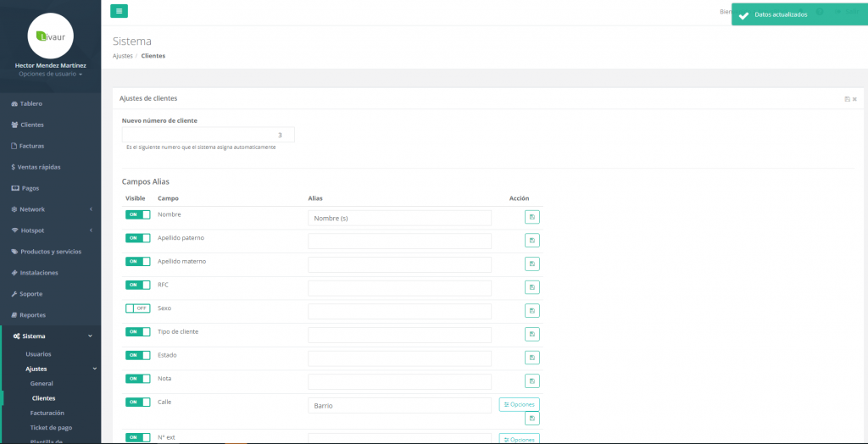Image resolution: width=868 pixels, height=444 pixels.
Task: Dismiss the Datos actualizados notification
Action: (799, 15)
